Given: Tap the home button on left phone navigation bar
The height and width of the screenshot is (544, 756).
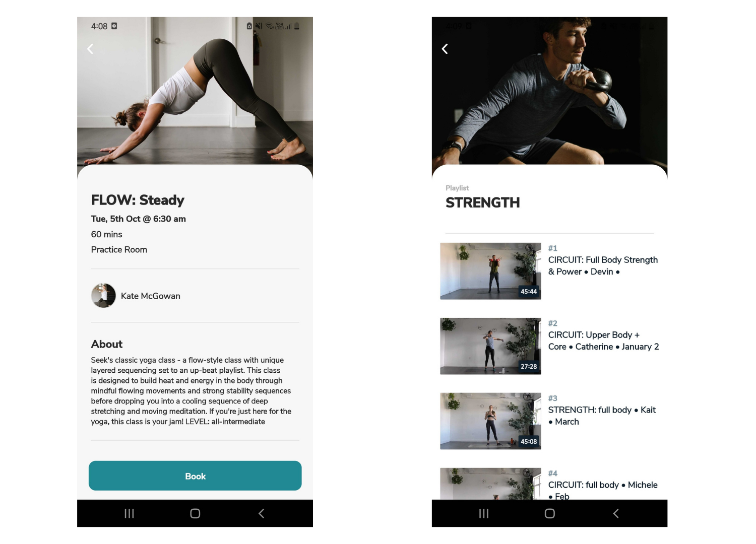Looking at the screenshot, I should (x=195, y=513).
